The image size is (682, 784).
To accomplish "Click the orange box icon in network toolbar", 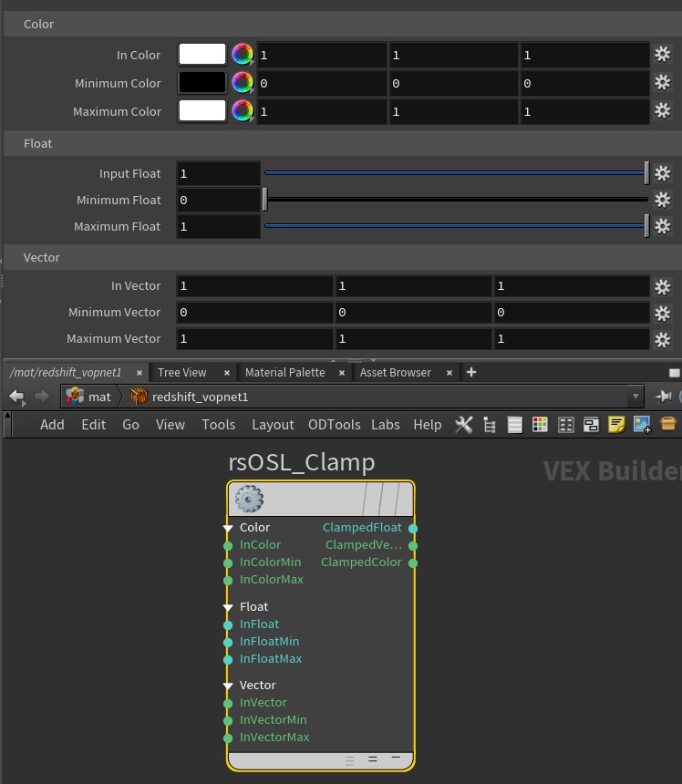I will 668,424.
